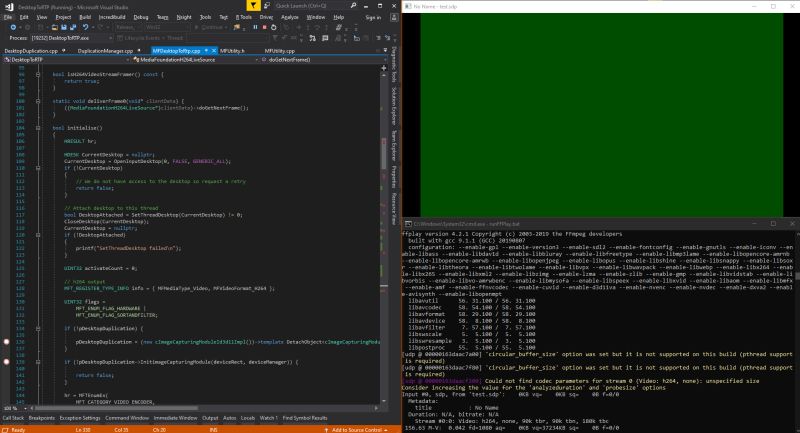Open the notifications icon beside Quick Launch
Screen dimensions: 800x433
(x=266, y=6)
